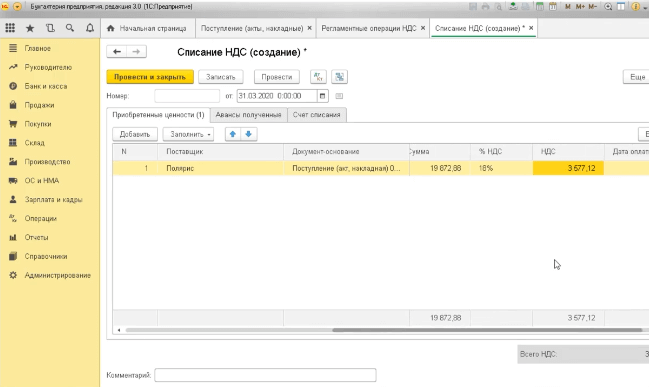Open the Еще menu button
The height and width of the screenshot is (387, 649).
click(x=637, y=77)
